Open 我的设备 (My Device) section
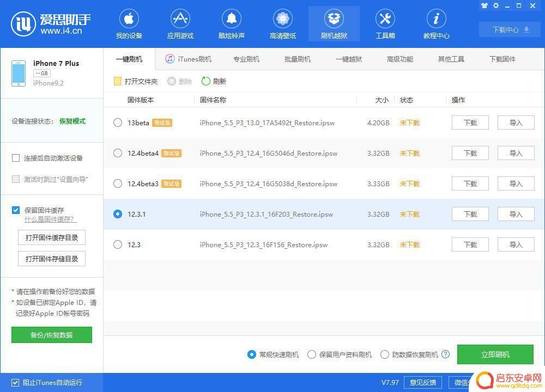The width and height of the screenshot is (545, 392). pos(129,24)
